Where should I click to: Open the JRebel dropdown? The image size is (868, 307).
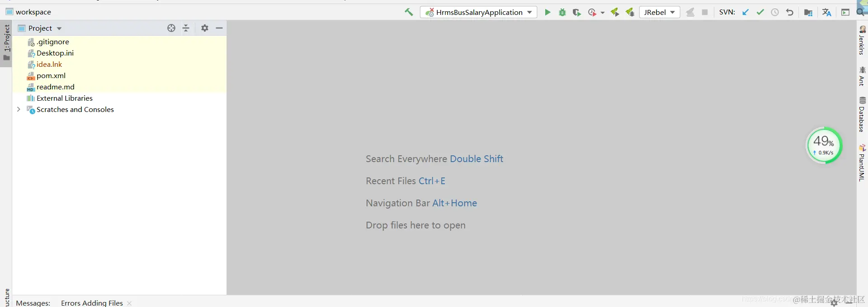point(660,12)
